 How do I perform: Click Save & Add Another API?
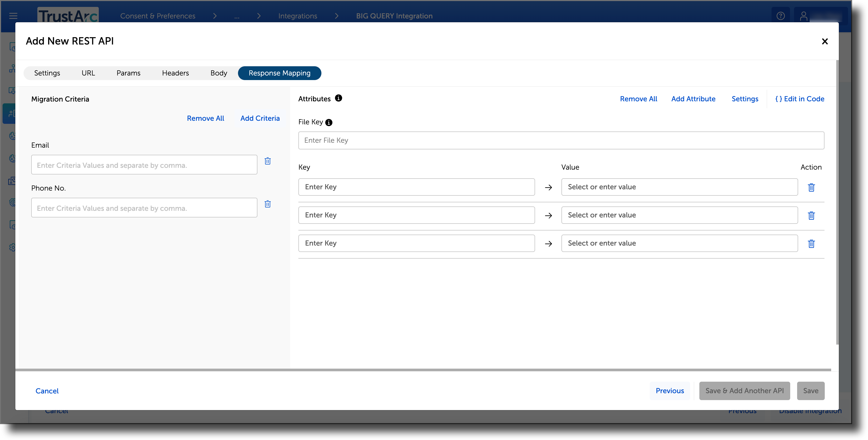click(x=744, y=391)
